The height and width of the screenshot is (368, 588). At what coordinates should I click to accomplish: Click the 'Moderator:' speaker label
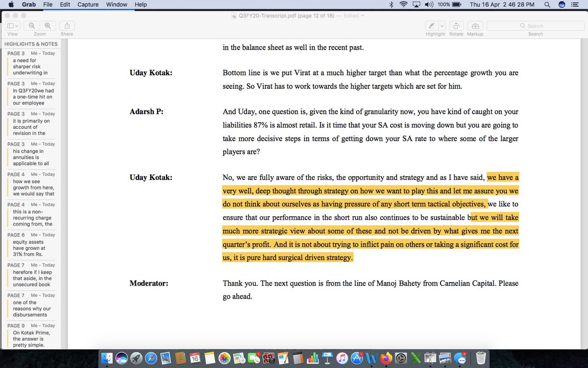(x=149, y=283)
